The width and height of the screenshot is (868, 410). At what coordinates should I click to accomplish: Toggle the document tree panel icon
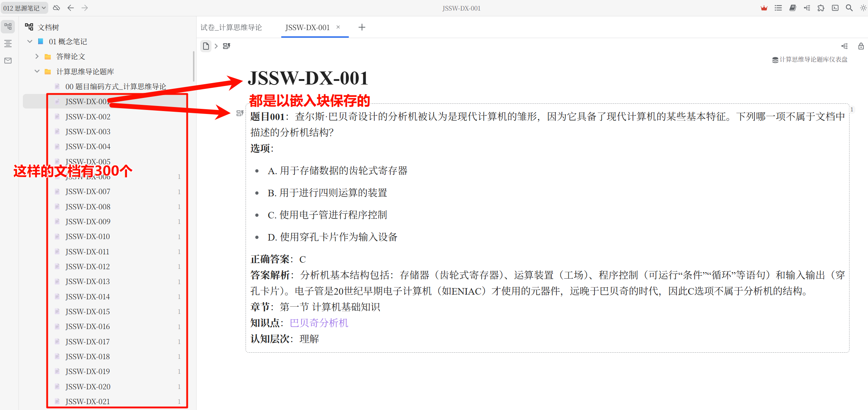(x=8, y=26)
